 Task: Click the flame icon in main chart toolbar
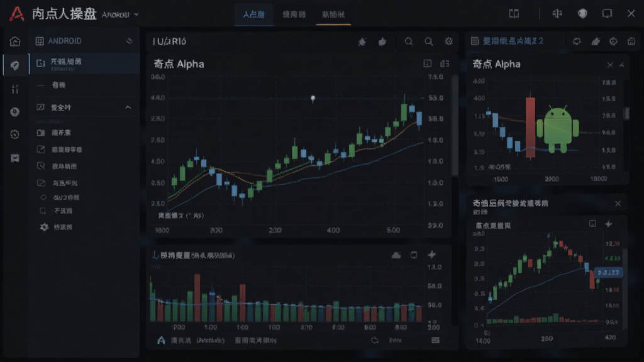click(x=362, y=41)
